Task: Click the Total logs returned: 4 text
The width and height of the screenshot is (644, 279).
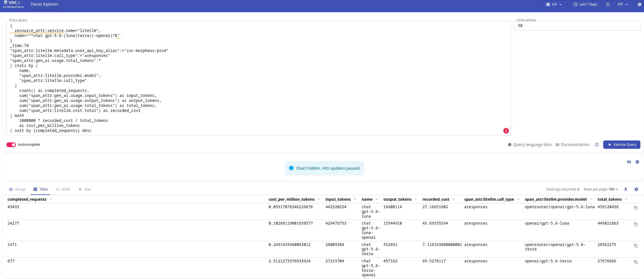Action: click(x=562, y=189)
